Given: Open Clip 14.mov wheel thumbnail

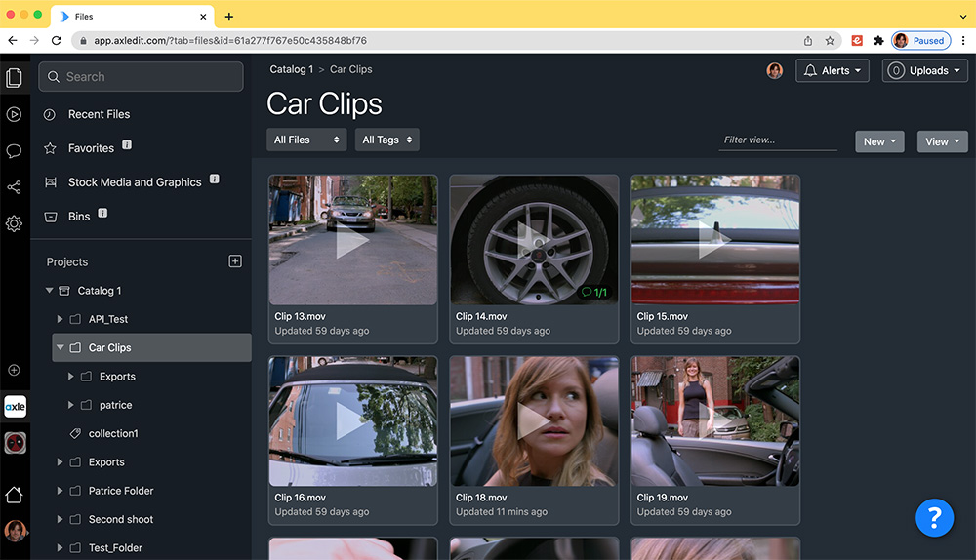Looking at the screenshot, I should click(x=534, y=240).
